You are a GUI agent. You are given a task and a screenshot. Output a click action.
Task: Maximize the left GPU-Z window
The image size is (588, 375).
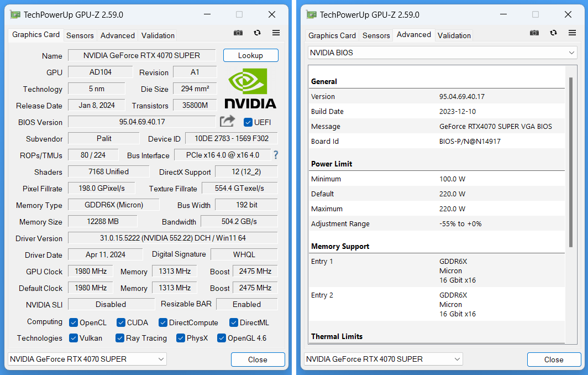(239, 14)
